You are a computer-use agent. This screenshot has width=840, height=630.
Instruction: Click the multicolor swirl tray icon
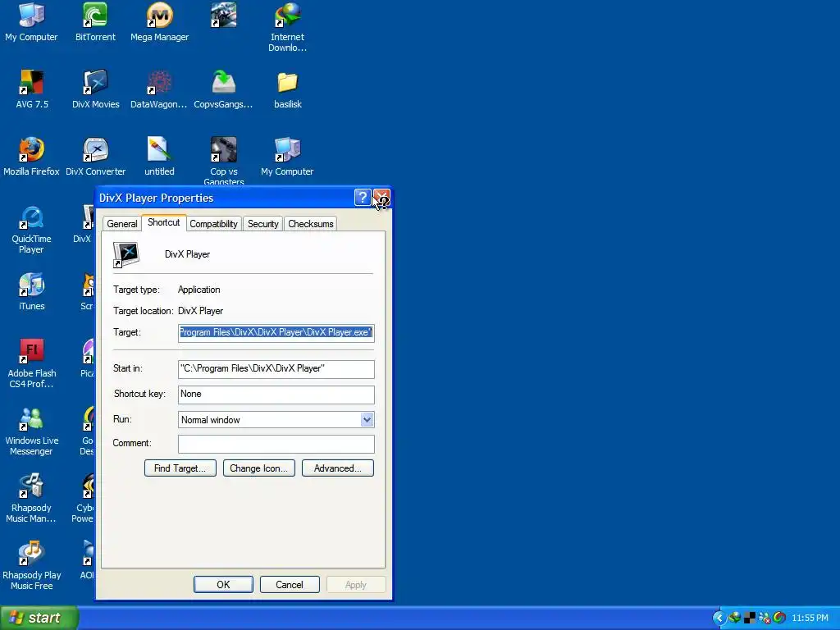tap(779, 618)
